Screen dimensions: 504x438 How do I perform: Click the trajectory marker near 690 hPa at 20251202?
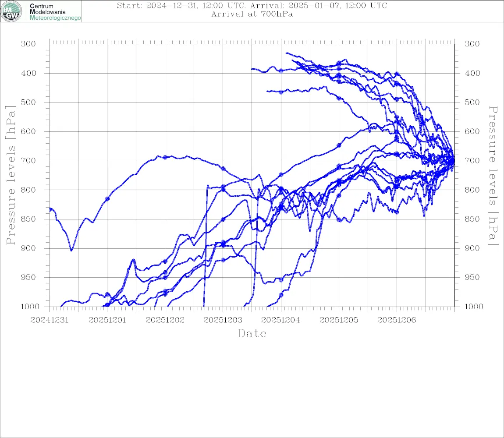(x=165, y=157)
